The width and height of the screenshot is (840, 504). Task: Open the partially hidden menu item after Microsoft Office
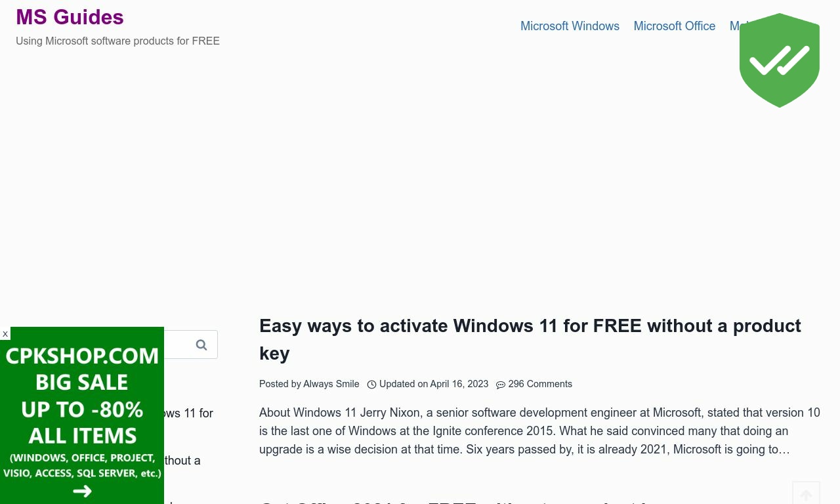(x=734, y=26)
